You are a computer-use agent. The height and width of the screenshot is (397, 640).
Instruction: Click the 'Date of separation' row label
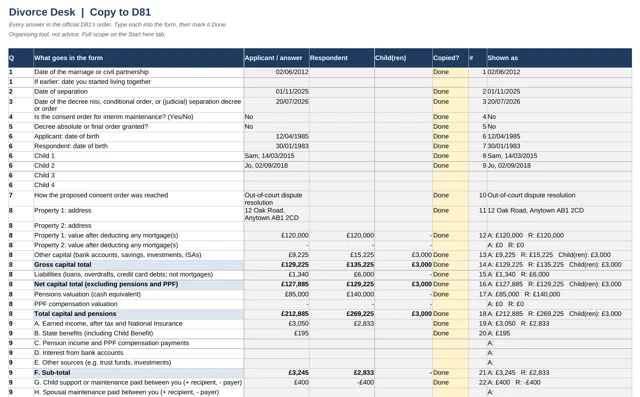click(x=138, y=92)
